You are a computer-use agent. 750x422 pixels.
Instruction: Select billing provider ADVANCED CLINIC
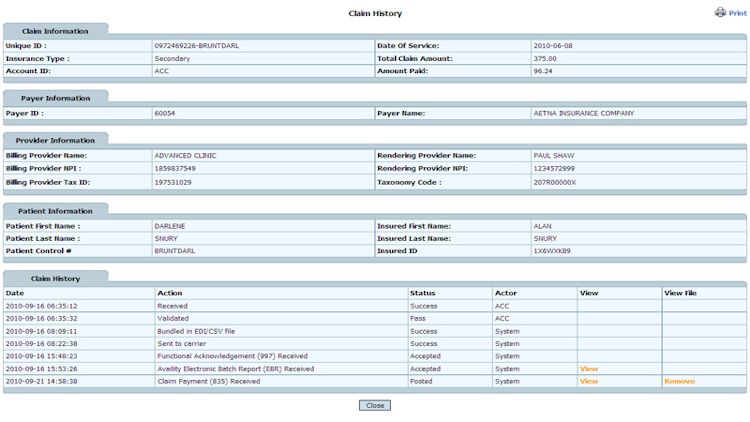coord(185,155)
